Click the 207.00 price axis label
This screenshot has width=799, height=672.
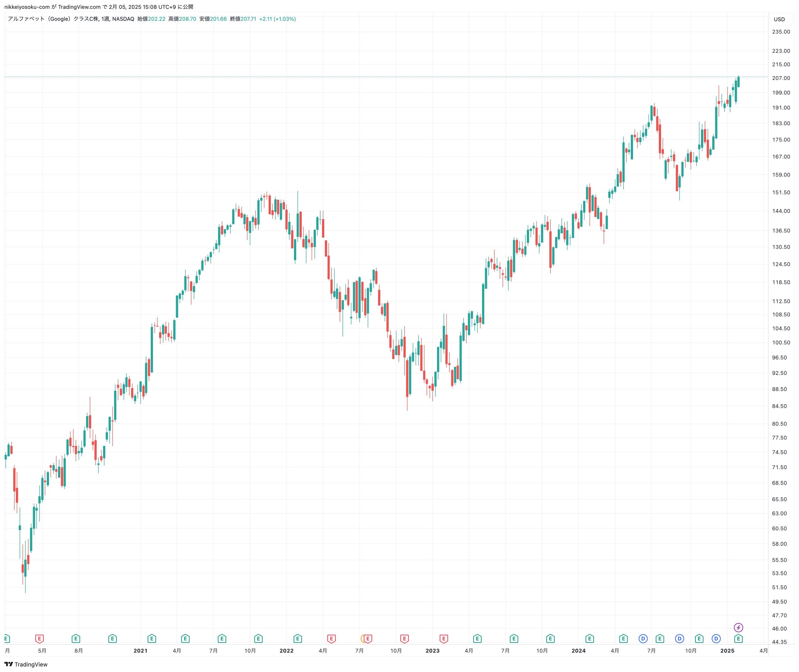pos(781,78)
